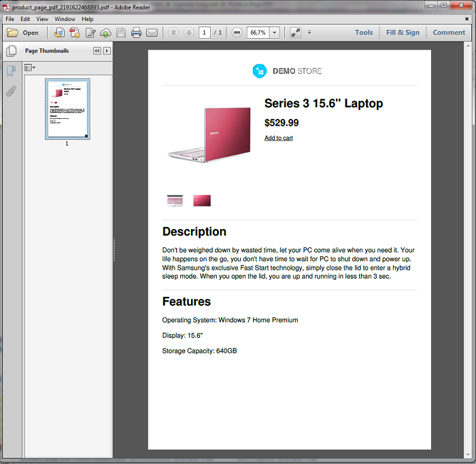Screen dimensions: 476x464
Task: Click the red lid small product thumbnail
Action: 202,200
